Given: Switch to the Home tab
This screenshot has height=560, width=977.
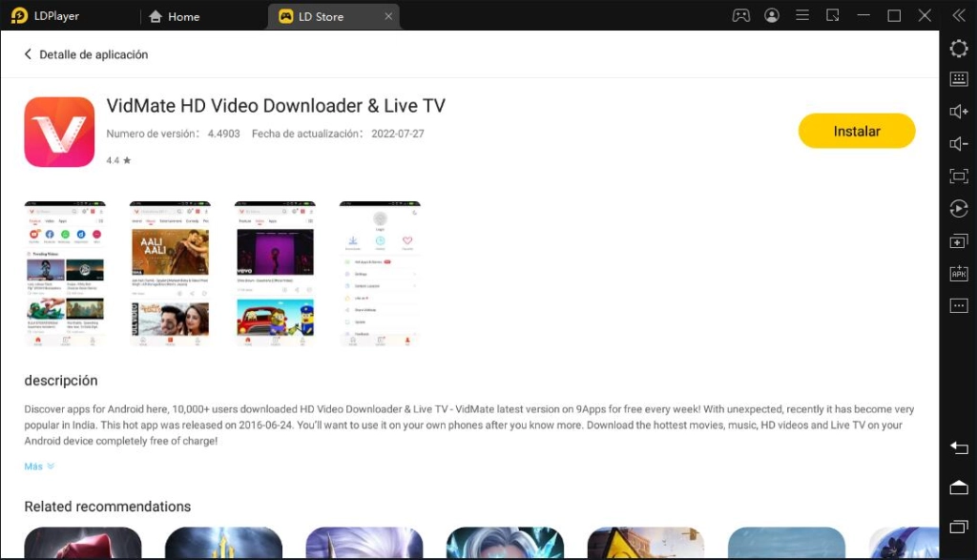Looking at the screenshot, I should point(175,16).
